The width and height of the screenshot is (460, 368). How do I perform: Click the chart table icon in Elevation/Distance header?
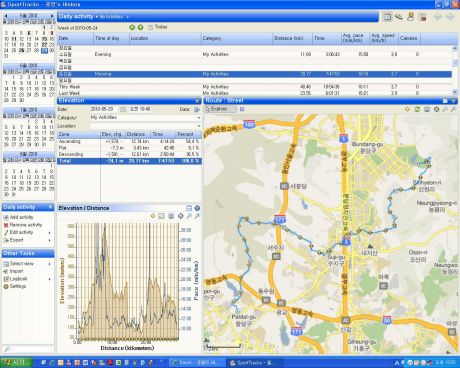(189, 208)
